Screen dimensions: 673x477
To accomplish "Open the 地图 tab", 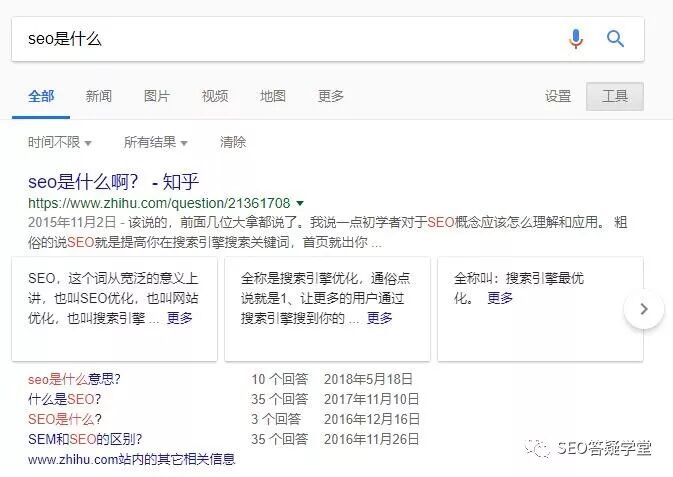I will coord(273,96).
